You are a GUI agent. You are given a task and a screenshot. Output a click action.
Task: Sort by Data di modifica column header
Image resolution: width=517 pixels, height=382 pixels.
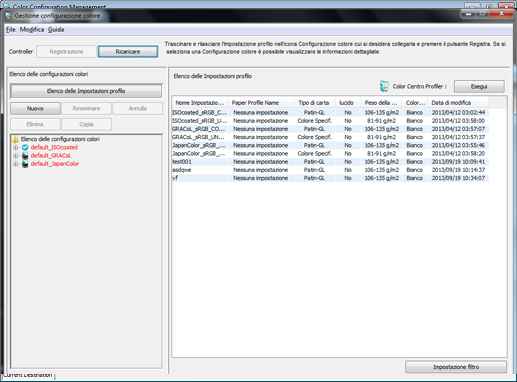[458, 103]
